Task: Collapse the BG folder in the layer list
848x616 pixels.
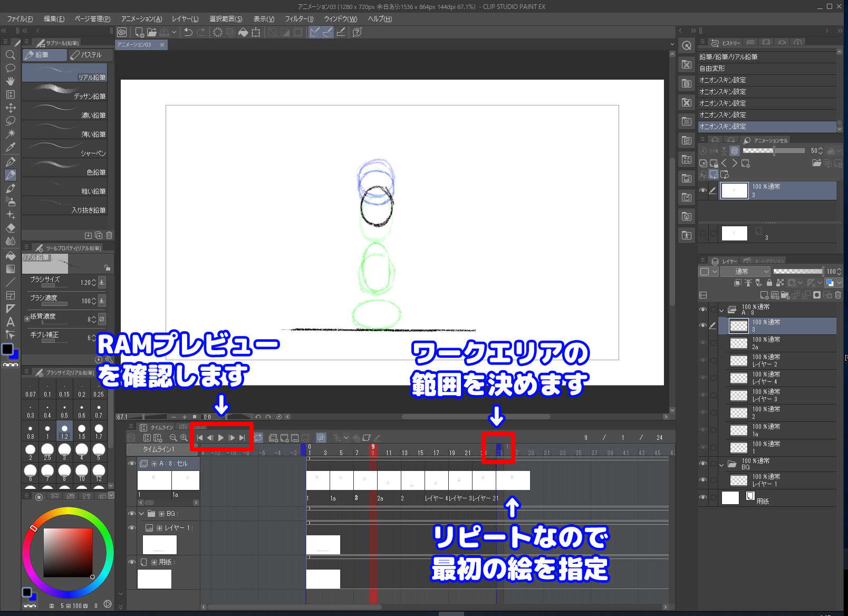Action: coord(721,465)
